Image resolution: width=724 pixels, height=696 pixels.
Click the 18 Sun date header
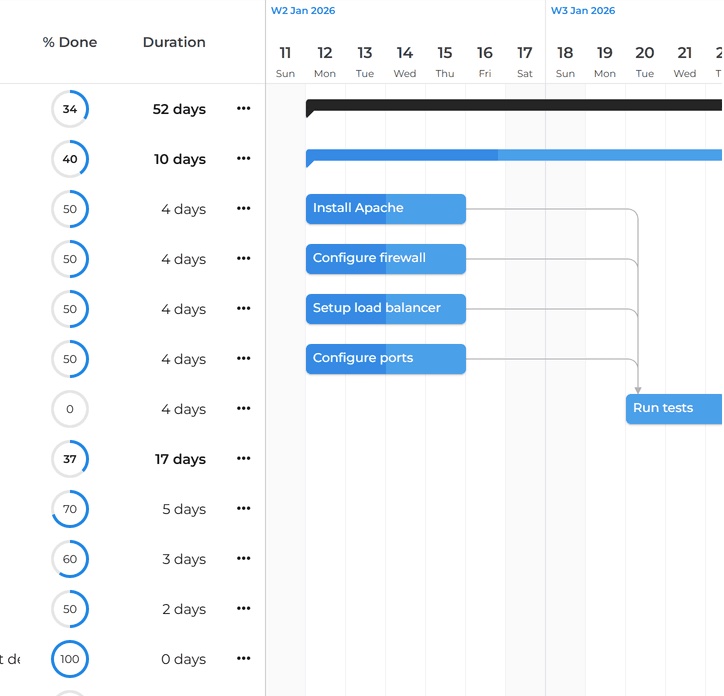coord(565,61)
